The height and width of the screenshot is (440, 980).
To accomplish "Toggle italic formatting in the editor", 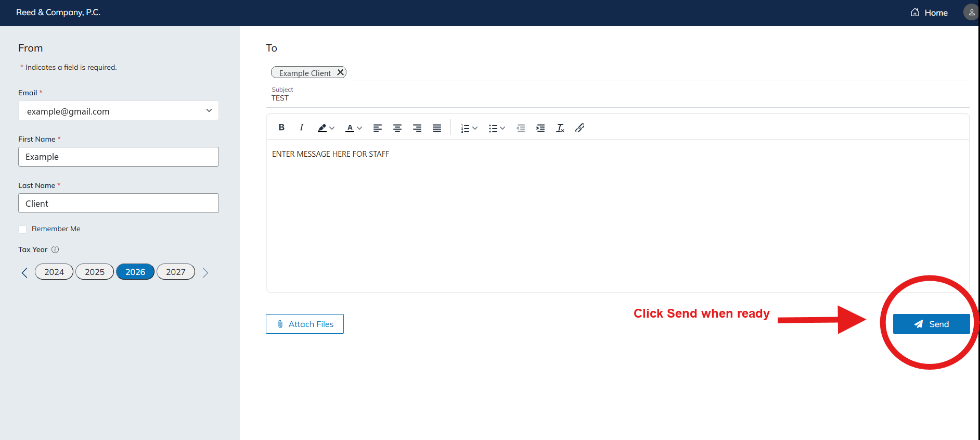I will (301, 128).
